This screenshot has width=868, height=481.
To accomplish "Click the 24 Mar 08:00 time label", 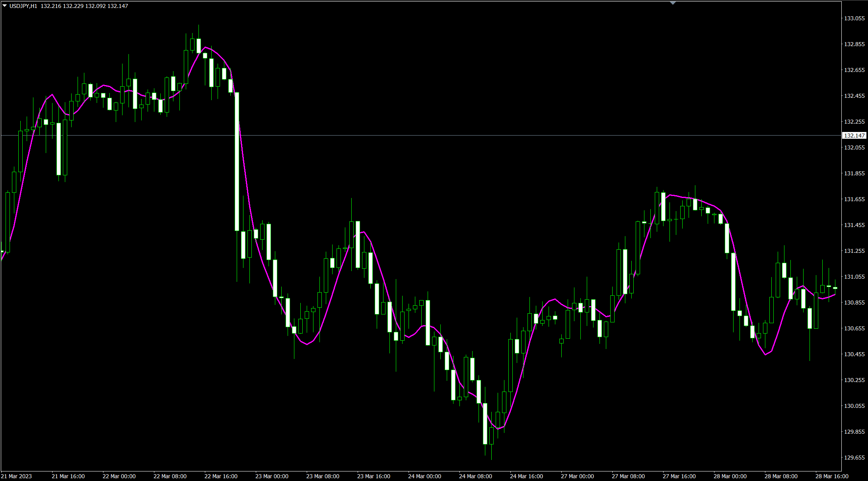I will tap(475, 476).
